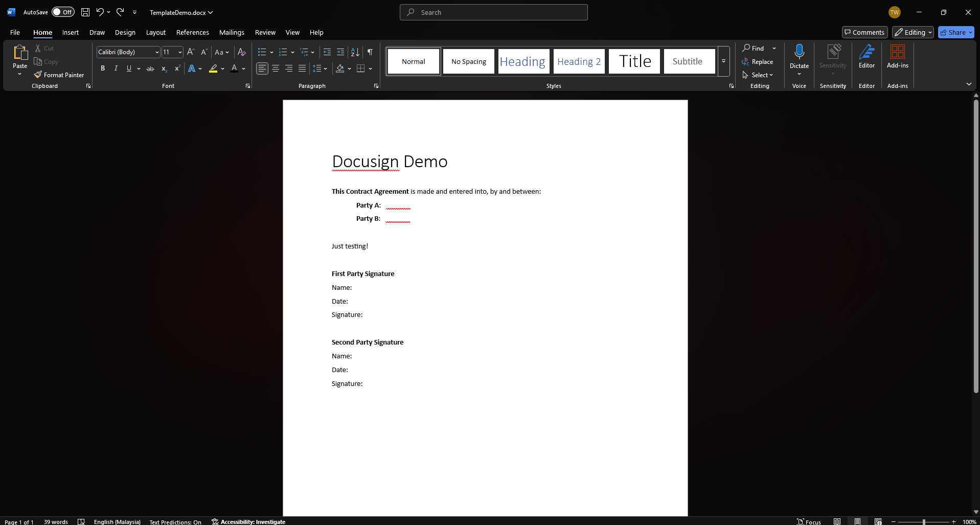The image size is (980, 525).
Task: Expand Select dropdown in Editing group
Action: pos(758,75)
